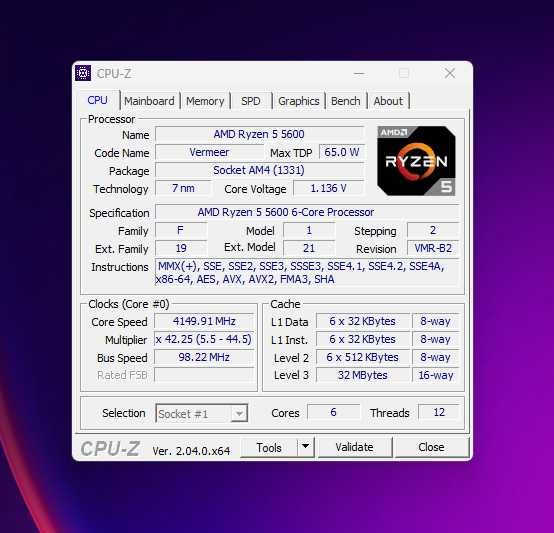The height and width of the screenshot is (533, 554).
Task: Click the Technology value '7 nm'
Action: tap(183, 188)
